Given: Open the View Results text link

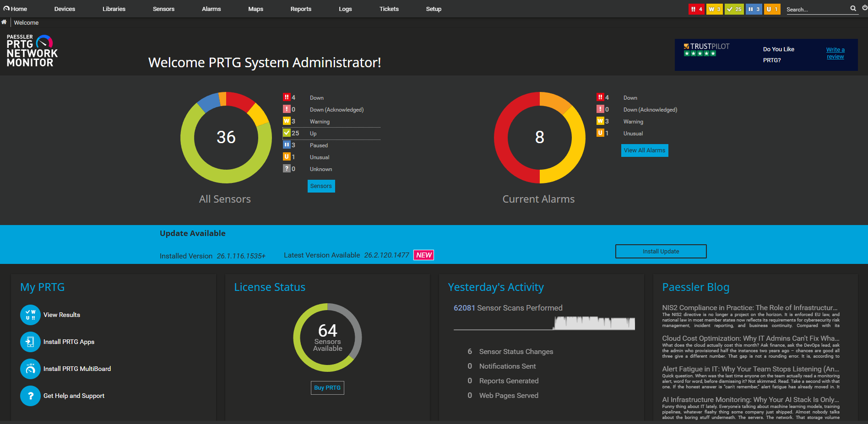Looking at the screenshot, I should tap(62, 315).
